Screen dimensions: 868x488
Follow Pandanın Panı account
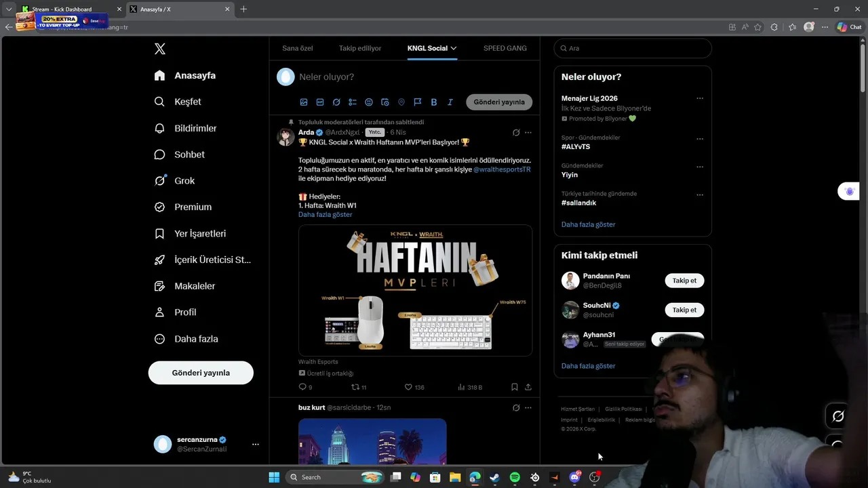coord(684,281)
